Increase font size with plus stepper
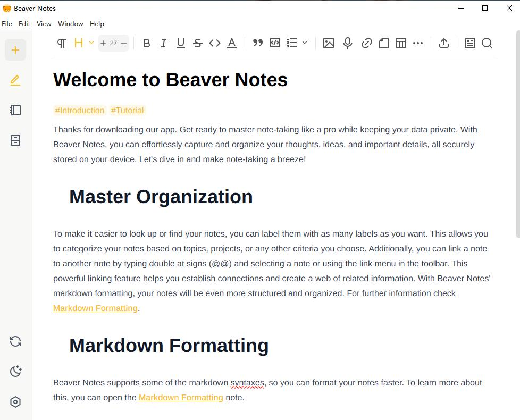520x420 pixels. [103, 43]
